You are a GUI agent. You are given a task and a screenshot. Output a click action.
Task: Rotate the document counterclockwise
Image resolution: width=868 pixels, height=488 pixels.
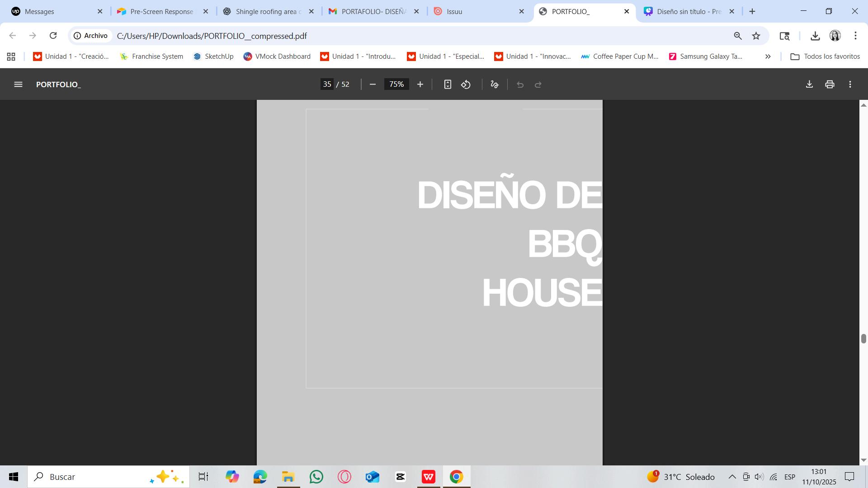pyautogui.click(x=466, y=84)
